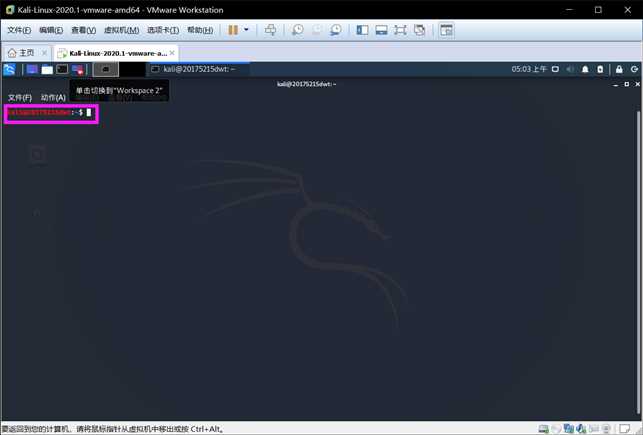The width and height of the screenshot is (643, 435).
Task: Maximize the terminal window
Action: (627, 84)
